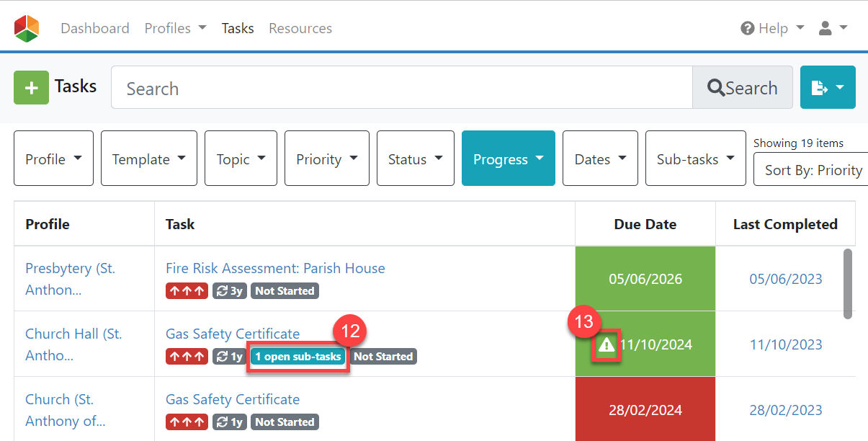868x441 pixels.
Task: Go to the Dashboard page
Action: click(x=95, y=29)
